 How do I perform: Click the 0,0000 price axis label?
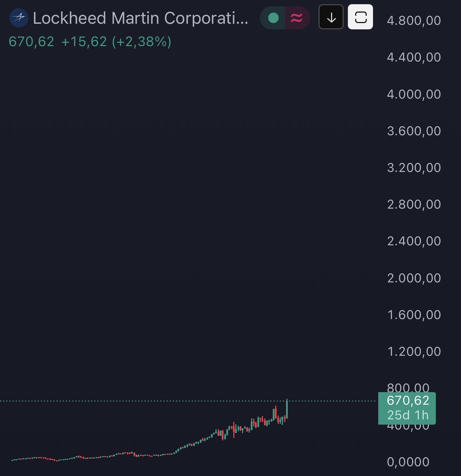[408, 462]
